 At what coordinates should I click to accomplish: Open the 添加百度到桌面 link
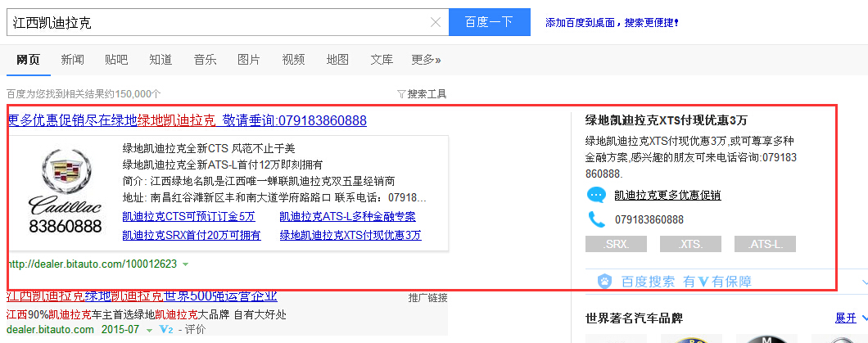612,23
